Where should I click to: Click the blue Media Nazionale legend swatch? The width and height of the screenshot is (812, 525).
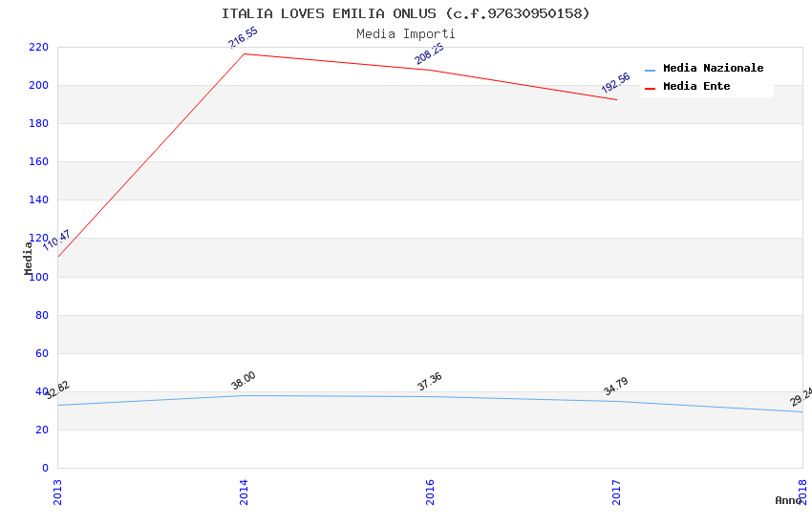pos(650,70)
